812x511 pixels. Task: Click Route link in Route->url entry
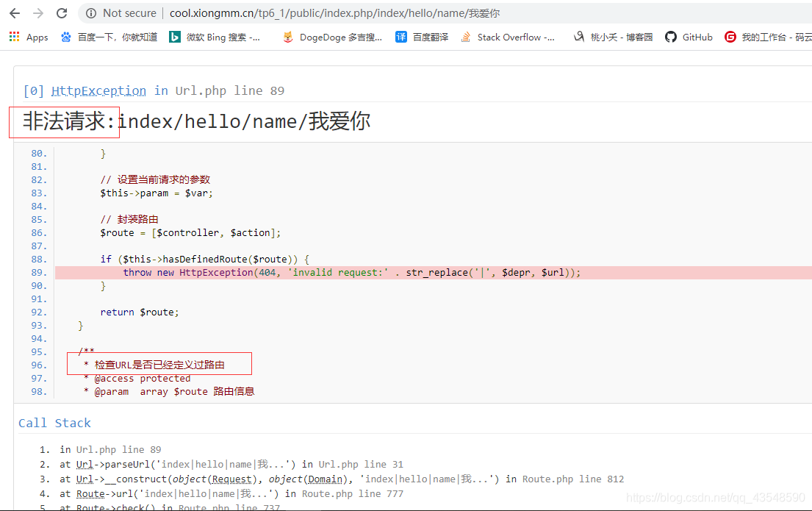pyautogui.click(x=90, y=493)
